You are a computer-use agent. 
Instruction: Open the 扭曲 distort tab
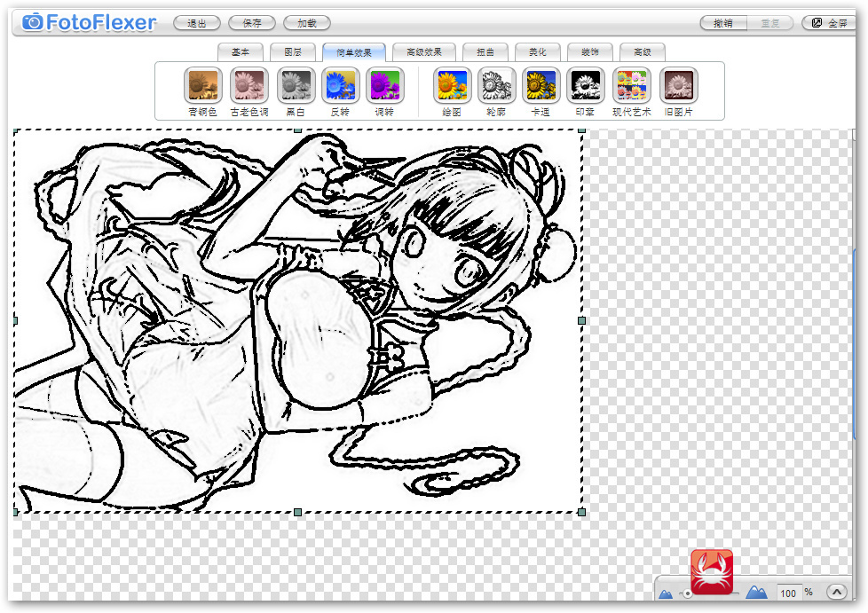coord(485,52)
